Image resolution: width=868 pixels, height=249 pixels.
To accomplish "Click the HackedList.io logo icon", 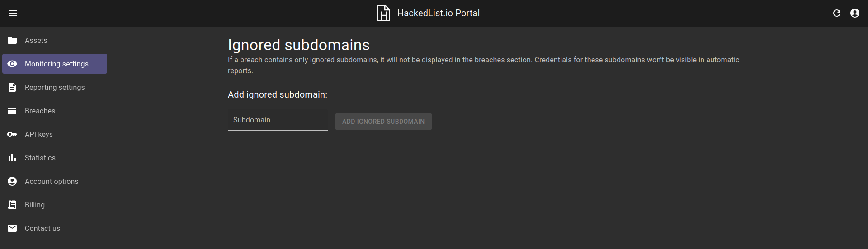I will point(383,13).
